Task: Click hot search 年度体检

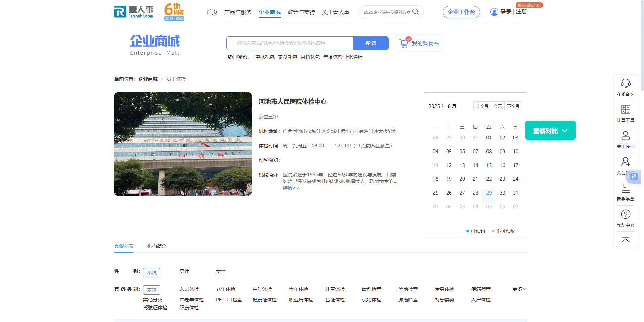Action: 333,57
